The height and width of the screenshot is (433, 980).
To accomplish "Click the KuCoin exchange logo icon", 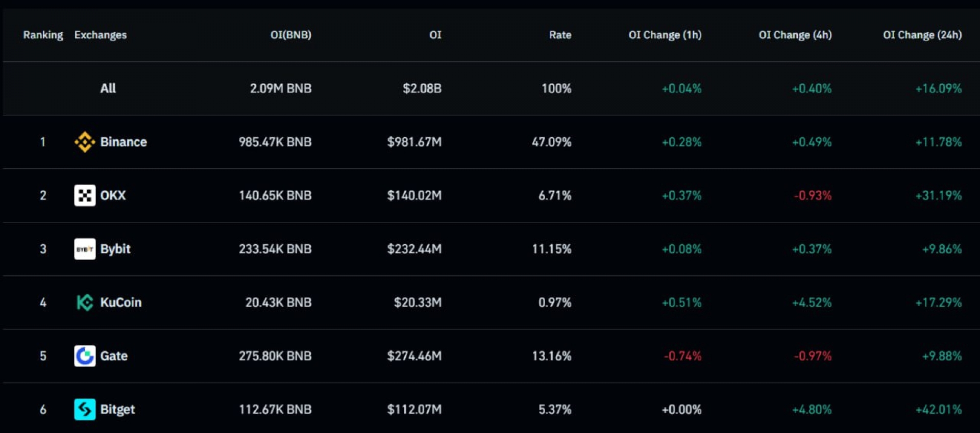I will point(85,302).
